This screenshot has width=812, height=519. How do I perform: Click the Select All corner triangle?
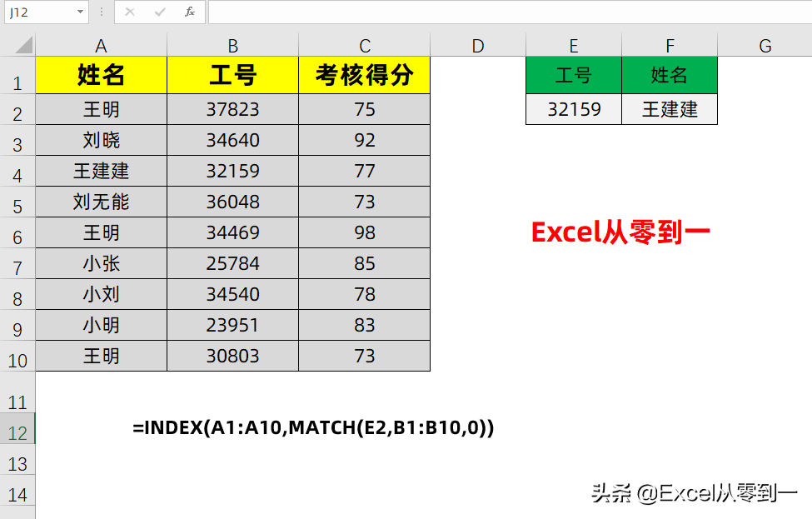click(x=24, y=45)
